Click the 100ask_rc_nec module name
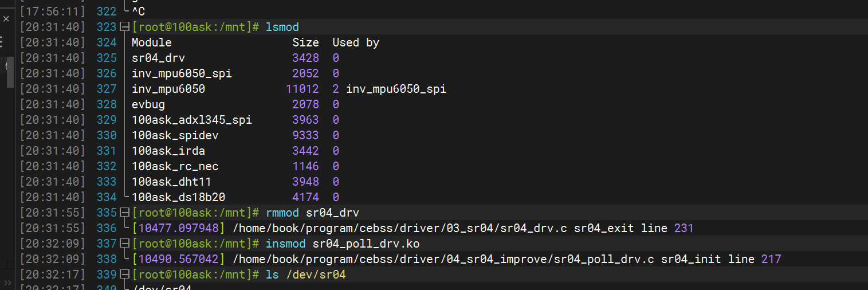868x290 pixels. point(175,166)
